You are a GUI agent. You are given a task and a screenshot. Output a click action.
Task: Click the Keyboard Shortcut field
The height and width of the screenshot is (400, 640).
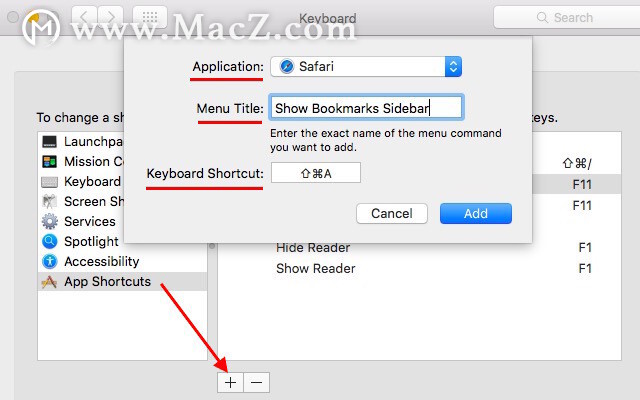pos(316,173)
